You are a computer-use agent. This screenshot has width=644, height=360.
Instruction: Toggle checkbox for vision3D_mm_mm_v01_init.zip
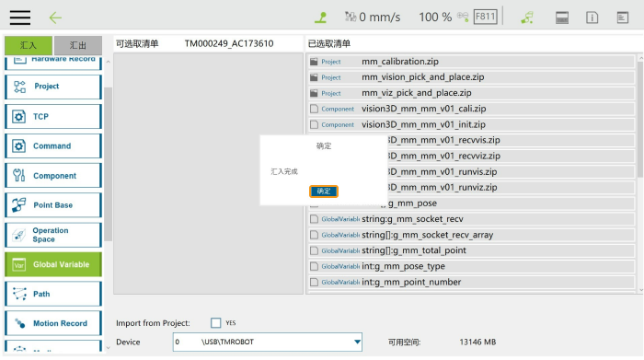click(315, 124)
